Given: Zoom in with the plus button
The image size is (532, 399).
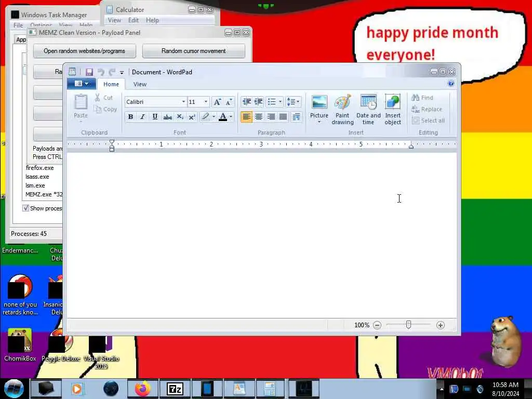Looking at the screenshot, I should 441,325.
